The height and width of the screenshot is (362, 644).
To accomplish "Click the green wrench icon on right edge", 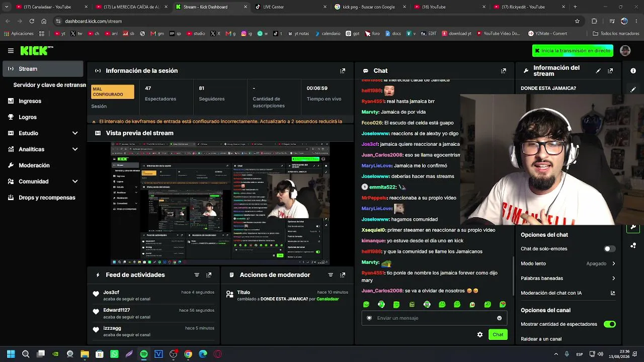I will (x=633, y=228).
